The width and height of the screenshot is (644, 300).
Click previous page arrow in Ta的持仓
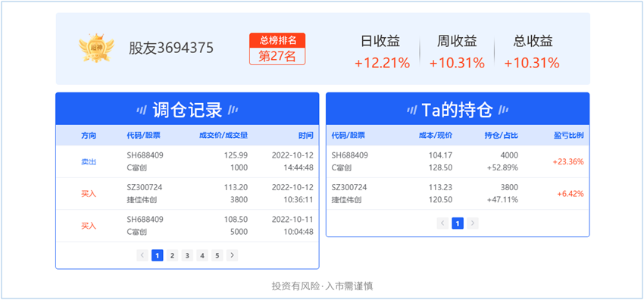tap(442, 223)
